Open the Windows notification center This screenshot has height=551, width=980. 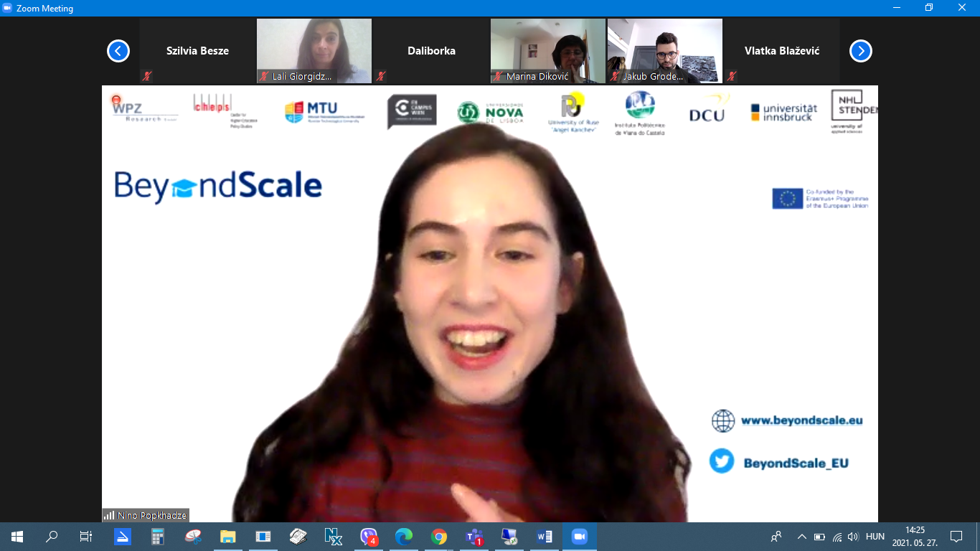tap(956, 537)
